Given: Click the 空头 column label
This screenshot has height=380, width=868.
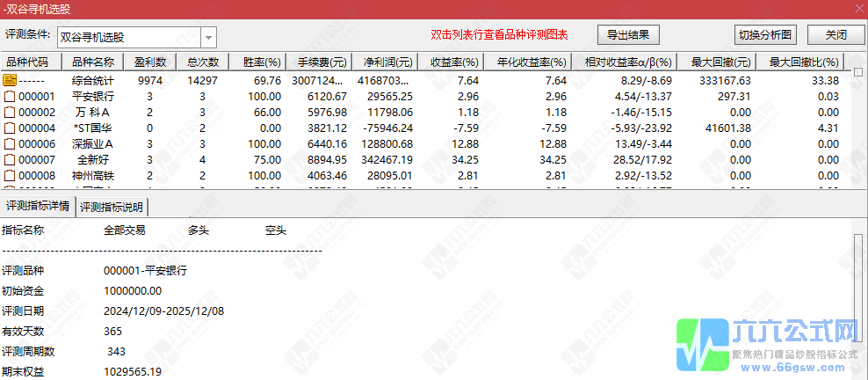Looking at the screenshot, I should tap(276, 230).
